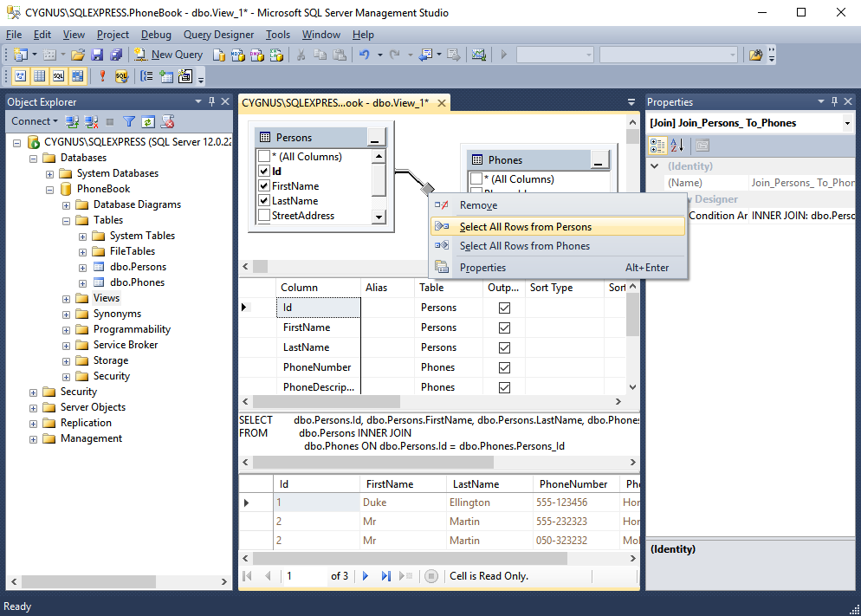This screenshot has width=861, height=616.
Task: Toggle the Show SQL Pane icon
Action: click(58, 75)
